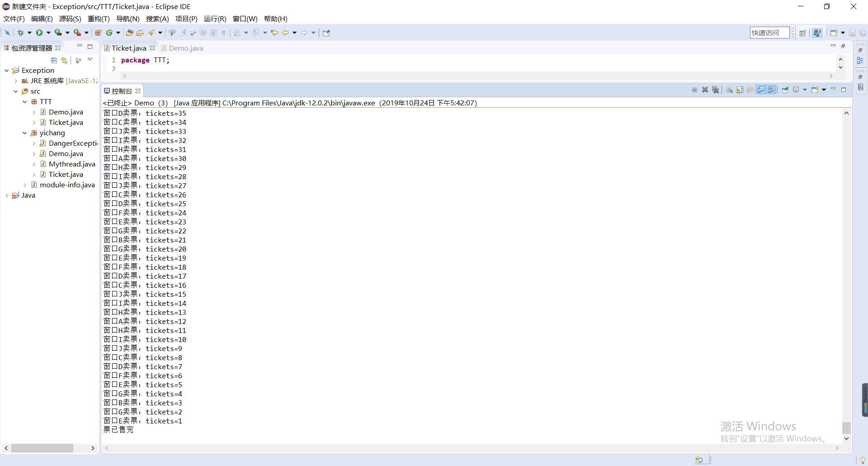Click the Open Task folder icon
Viewport: 868px width, 466px height.
140,33
